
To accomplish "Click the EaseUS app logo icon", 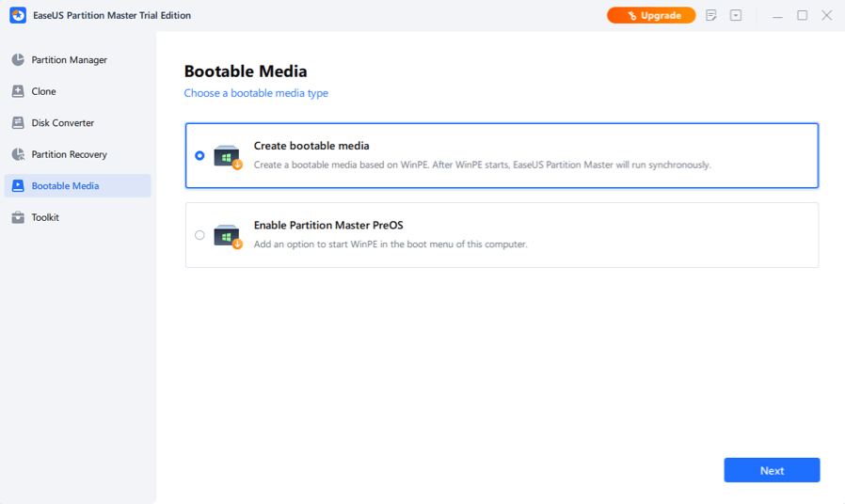I will point(18,16).
